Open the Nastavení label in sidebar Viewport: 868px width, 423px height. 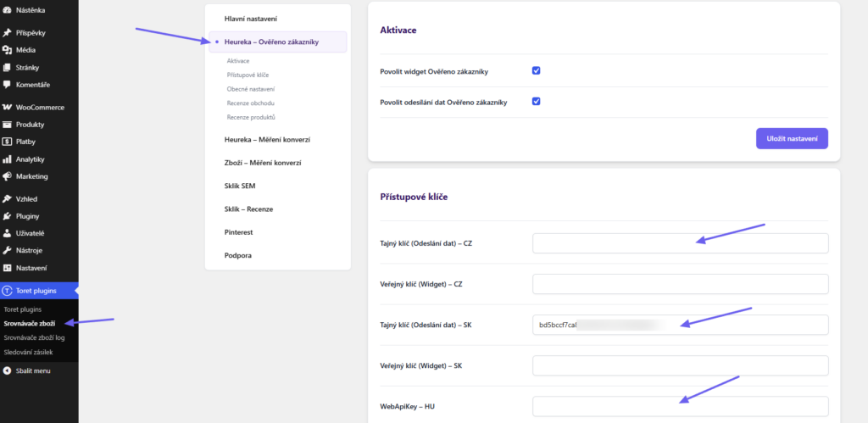[x=31, y=268]
